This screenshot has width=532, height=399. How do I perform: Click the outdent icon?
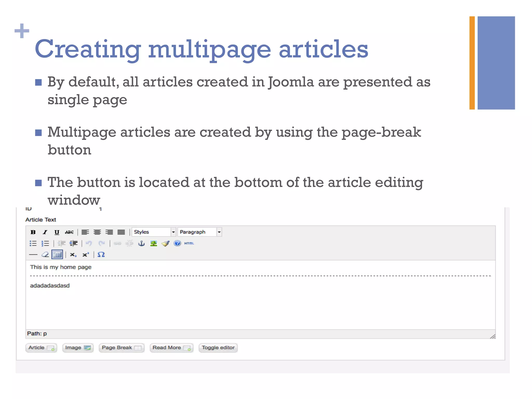tap(62, 243)
